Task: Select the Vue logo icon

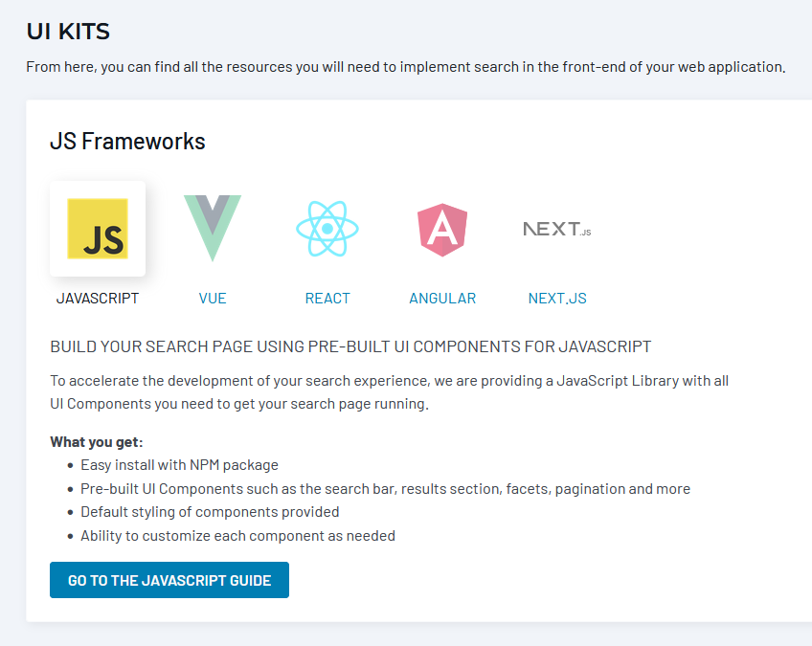Action: 213,228
